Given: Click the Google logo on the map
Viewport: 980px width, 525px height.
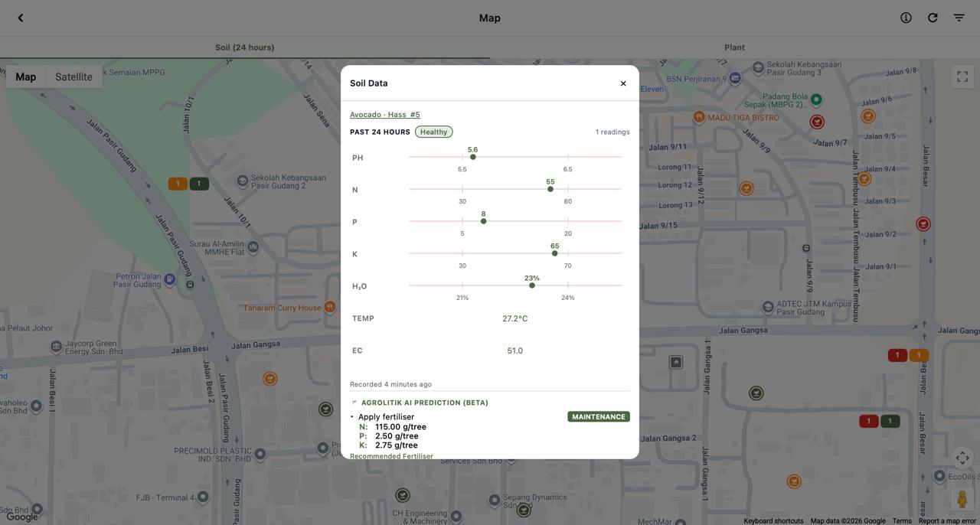Looking at the screenshot, I should [22, 517].
